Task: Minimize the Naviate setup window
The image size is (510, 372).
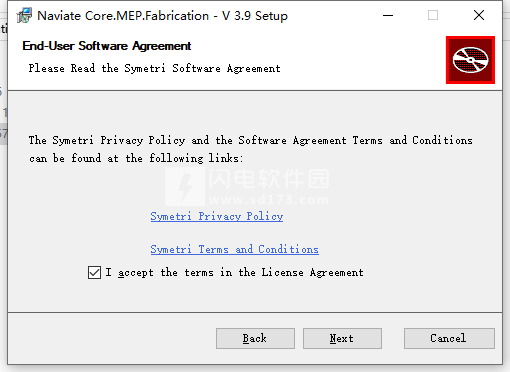Action: [x=388, y=15]
